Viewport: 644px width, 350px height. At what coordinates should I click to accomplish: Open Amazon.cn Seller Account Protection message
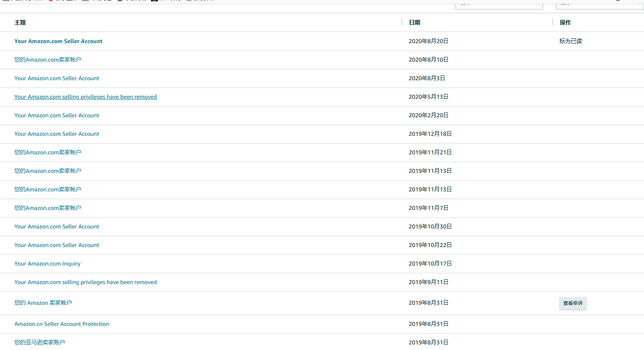tap(62, 324)
